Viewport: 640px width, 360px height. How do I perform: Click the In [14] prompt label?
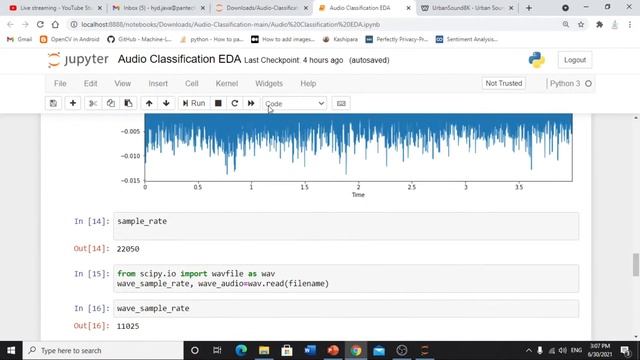(91, 221)
